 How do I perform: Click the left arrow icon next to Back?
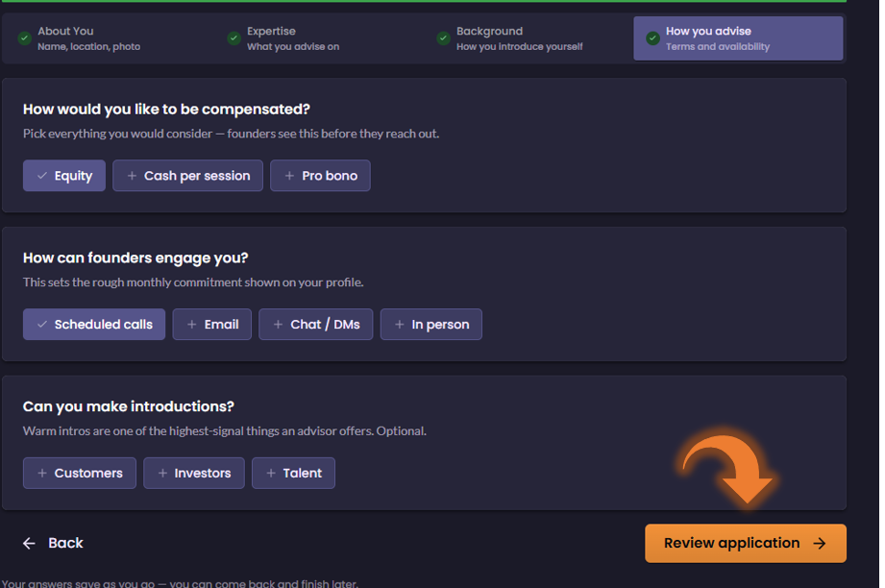29,544
